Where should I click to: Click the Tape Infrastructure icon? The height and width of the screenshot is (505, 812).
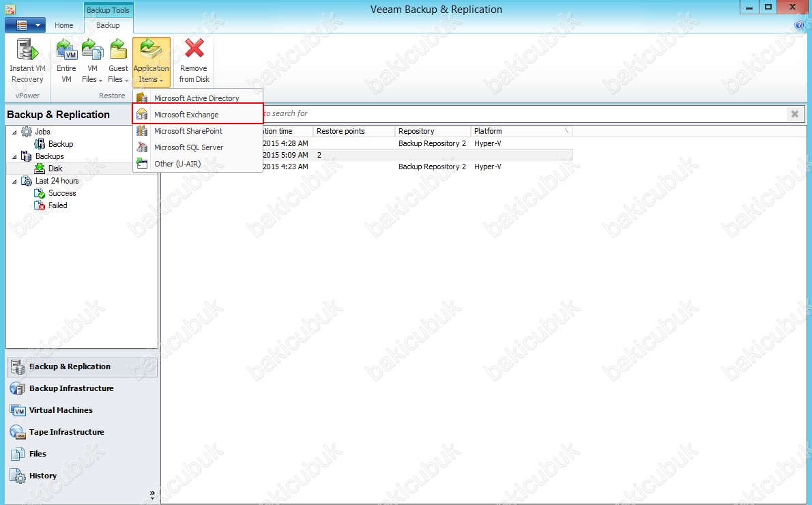click(x=18, y=432)
